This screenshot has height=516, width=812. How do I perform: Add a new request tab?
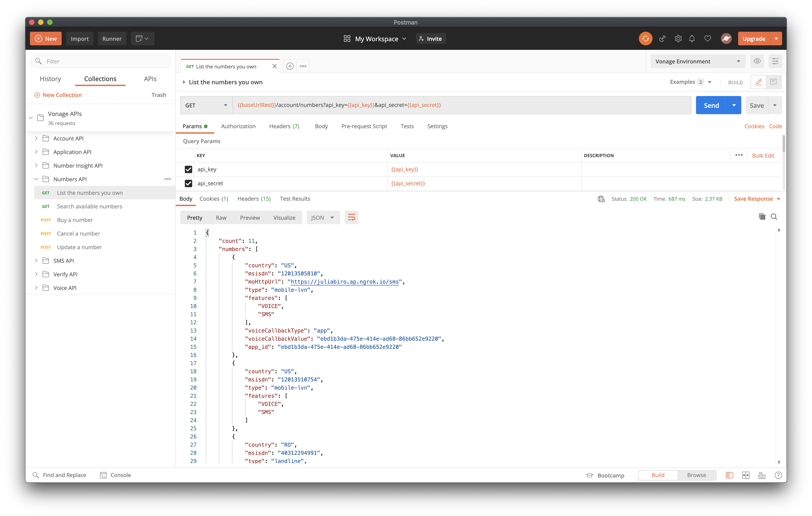tap(290, 66)
